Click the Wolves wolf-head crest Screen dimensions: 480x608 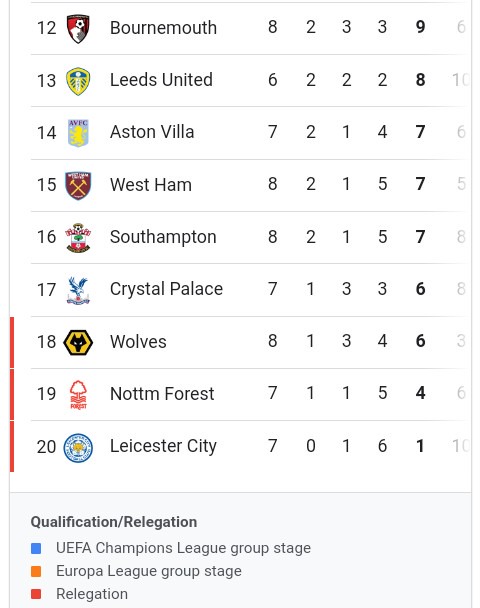pyautogui.click(x=78, y=342)
